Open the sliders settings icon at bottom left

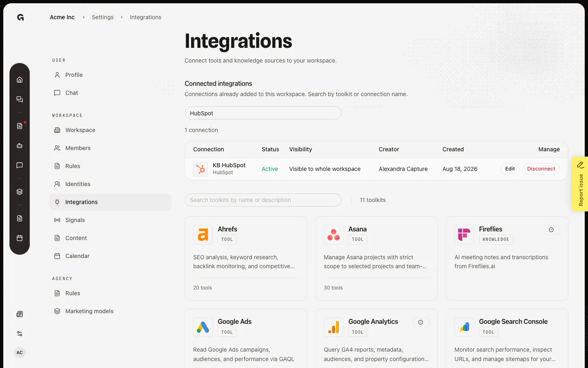[20, 334]
